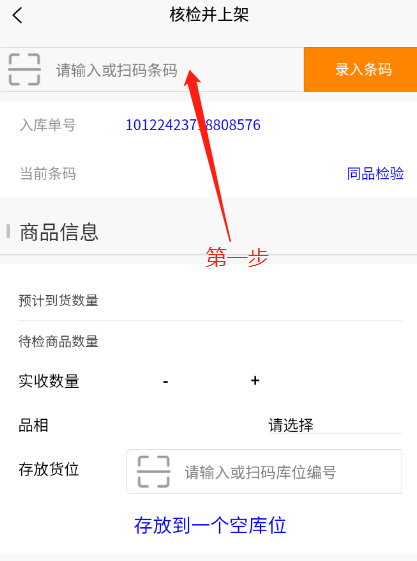This screenshot has height=561, width=417.
Task: Tap the 存放货位 label
Action: pyautogui.click(x=49, y=469)
